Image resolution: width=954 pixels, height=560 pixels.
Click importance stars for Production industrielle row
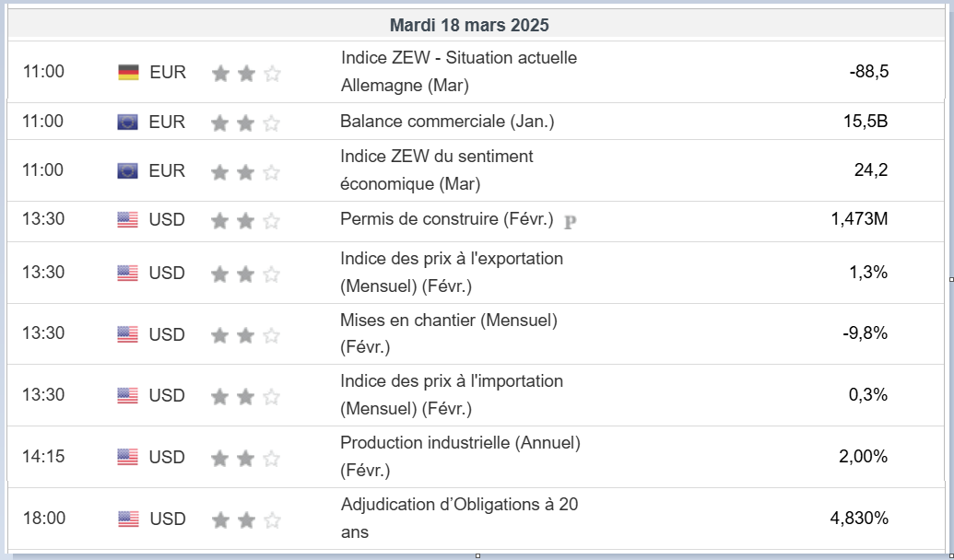coord(246,458)
